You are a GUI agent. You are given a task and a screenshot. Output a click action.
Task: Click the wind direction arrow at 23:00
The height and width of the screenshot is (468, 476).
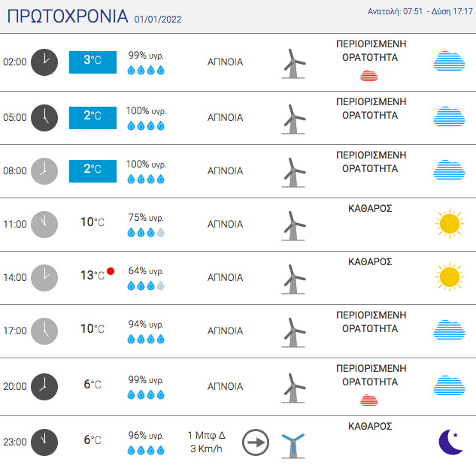coord(256,442)
